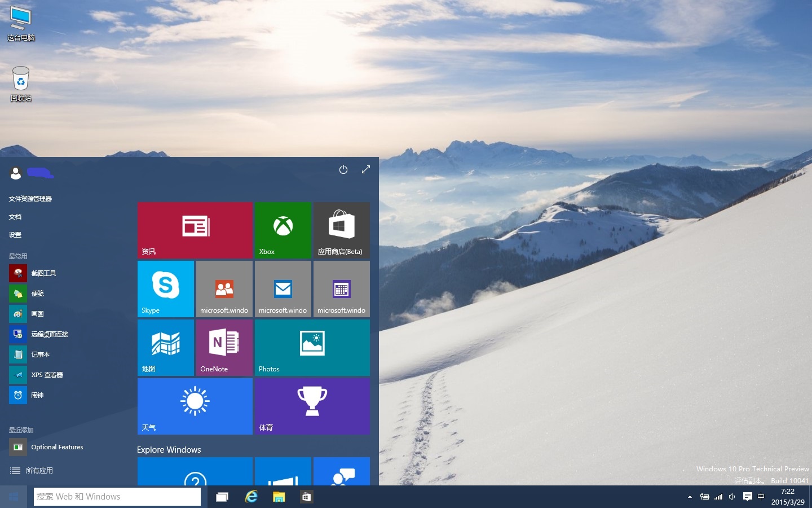This screenshot has height=508, width=812.
Task: Open the Photos tile
Action: click(312, 347)
